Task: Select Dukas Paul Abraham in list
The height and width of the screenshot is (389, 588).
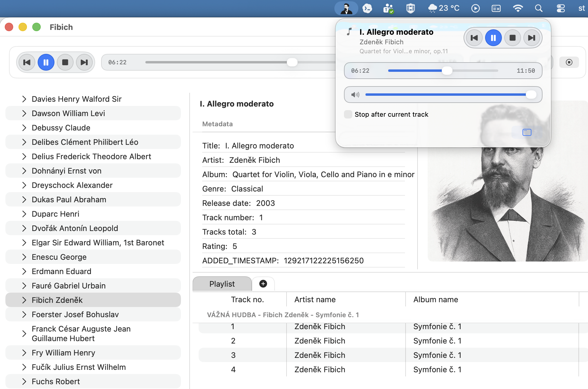Action: 93,200
